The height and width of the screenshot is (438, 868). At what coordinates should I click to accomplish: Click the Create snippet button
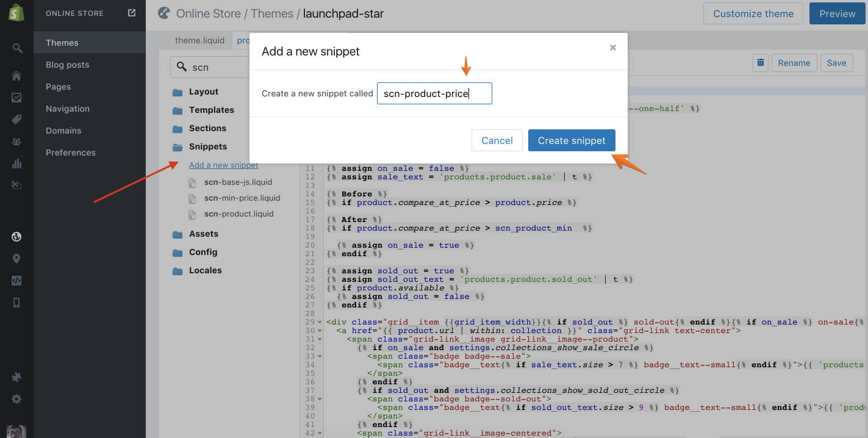pyautogui.click(x=572, y=140)
